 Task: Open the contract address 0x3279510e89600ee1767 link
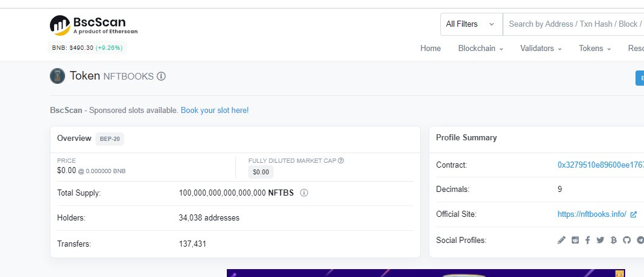pyautogui.click(x=600, y=165)
